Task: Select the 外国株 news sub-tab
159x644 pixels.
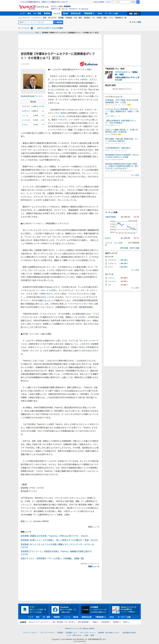Action: click(x=99, y=18)
